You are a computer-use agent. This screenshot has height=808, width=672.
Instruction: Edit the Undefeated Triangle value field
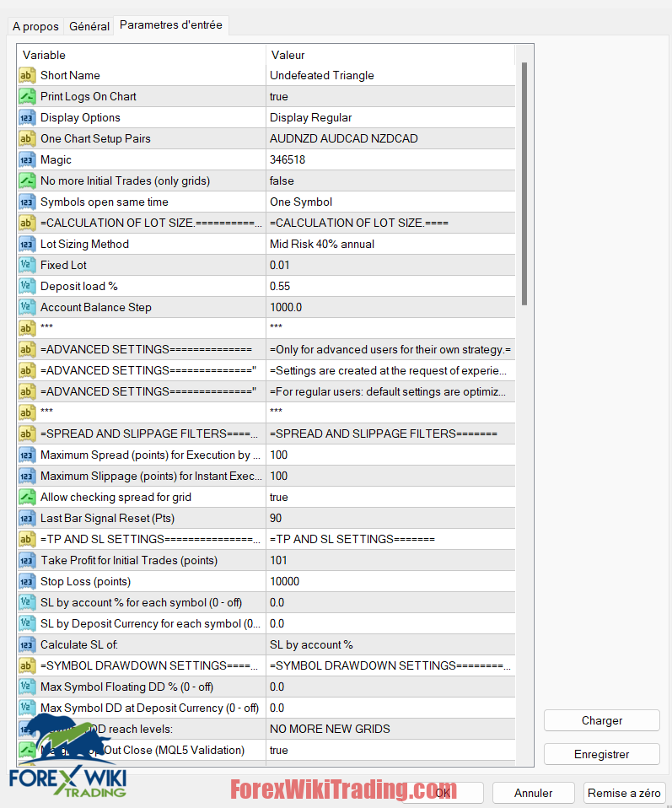390,75
